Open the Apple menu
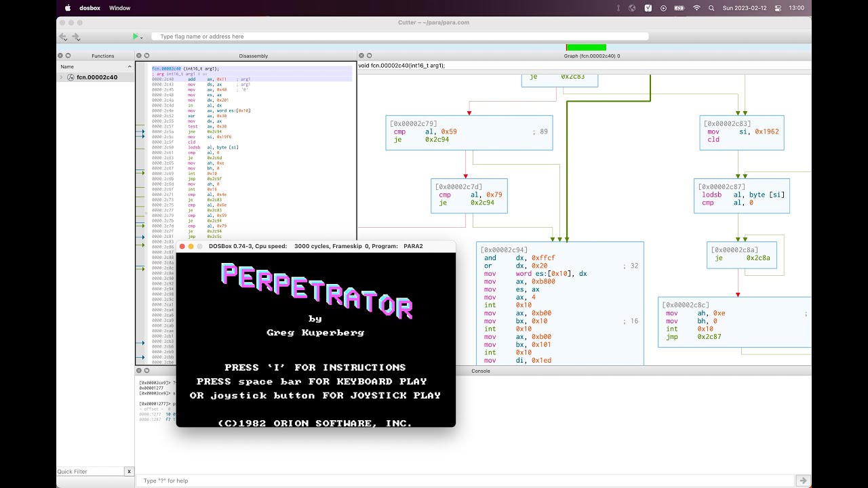This screenshot has width=868, height=488. (67, 8)
